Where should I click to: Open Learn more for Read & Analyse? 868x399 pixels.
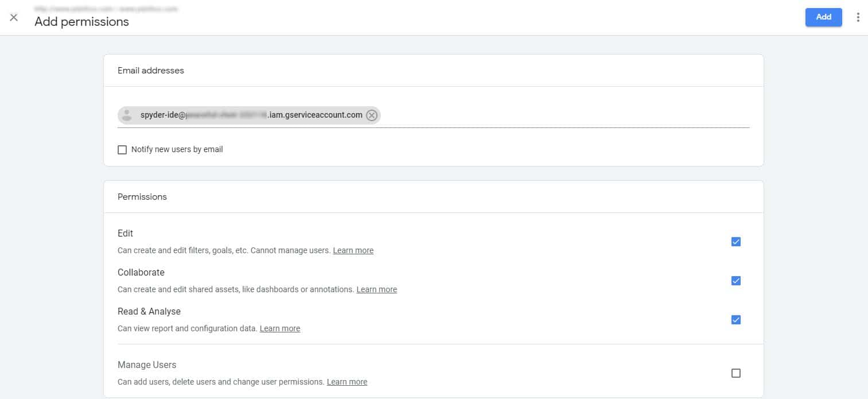(279, 328)
